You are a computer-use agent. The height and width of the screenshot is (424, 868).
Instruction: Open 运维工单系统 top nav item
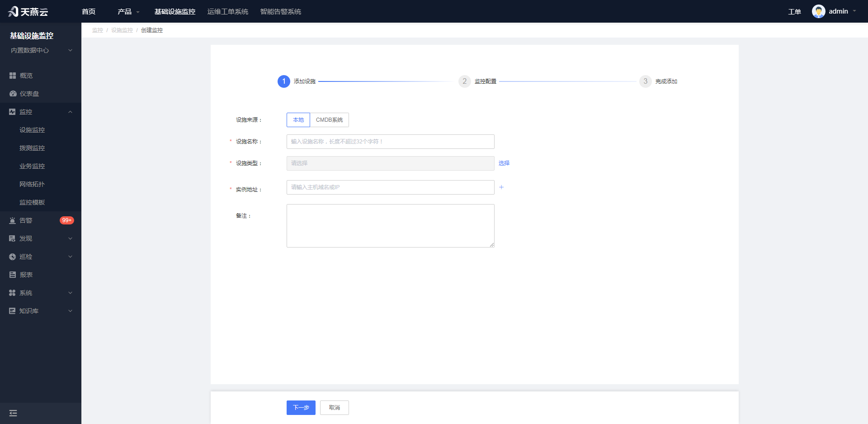pyautogui.click(x=228, y=11)
